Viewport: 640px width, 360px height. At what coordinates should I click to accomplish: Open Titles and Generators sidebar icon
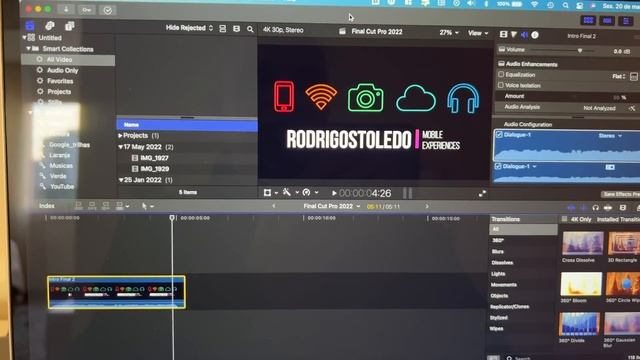tap(70, 26)
